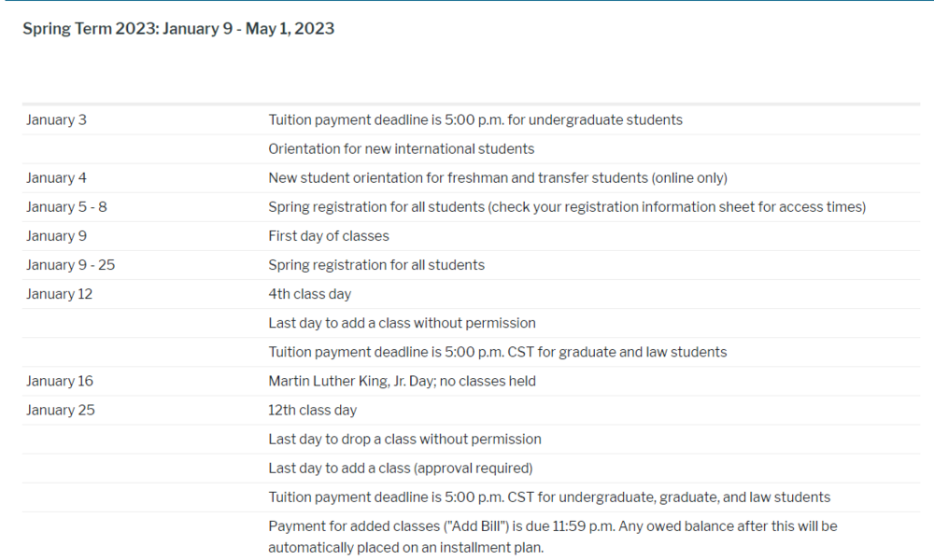
Task: Click Last day to add a class without permission
Action: [402, 322]
